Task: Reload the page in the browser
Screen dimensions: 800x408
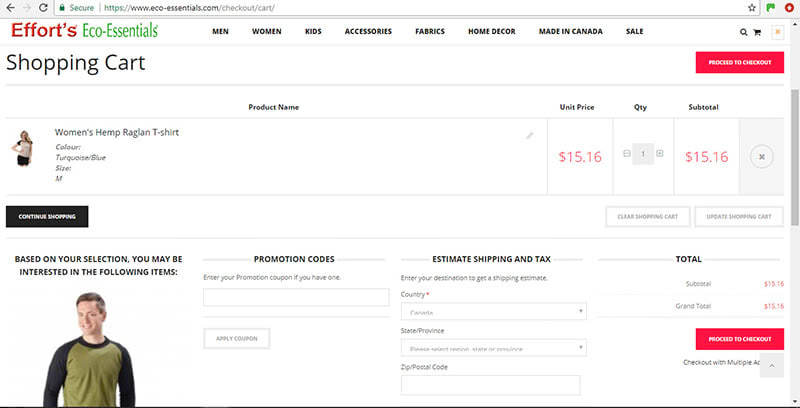Action: pos(44,7)
